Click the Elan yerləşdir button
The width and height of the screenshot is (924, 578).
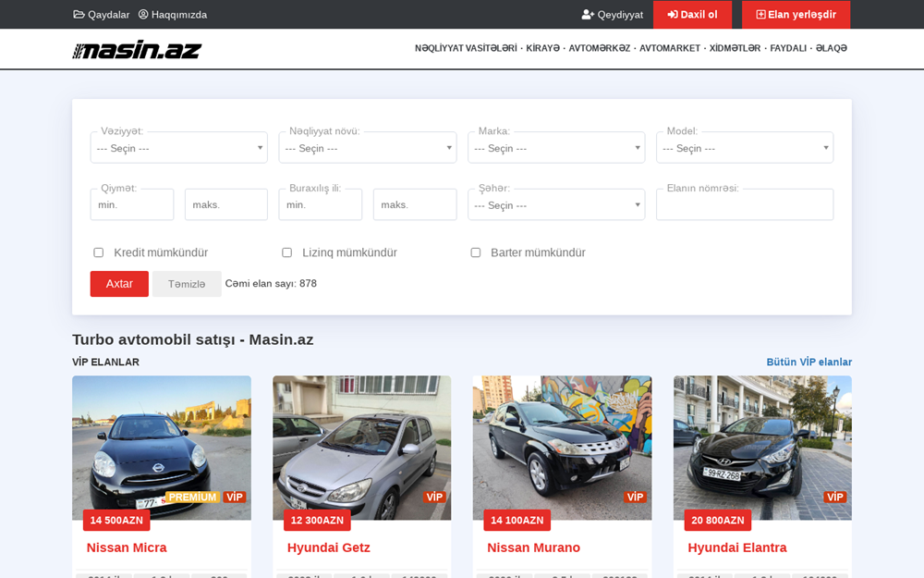click(x=796, y=15)
